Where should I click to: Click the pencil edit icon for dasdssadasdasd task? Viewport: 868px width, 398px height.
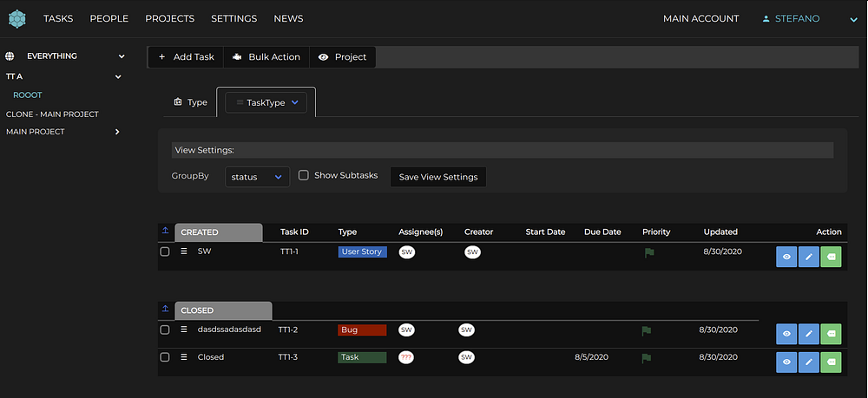[x=808, y=334]
